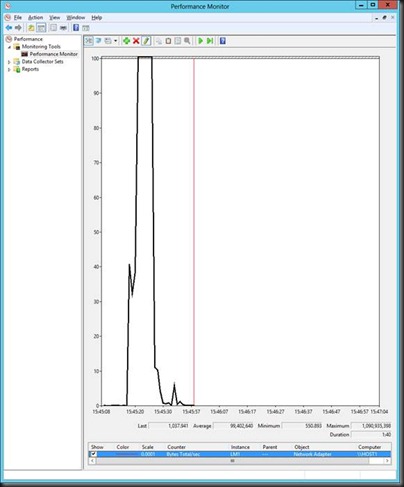
Task: Click the Performance Monitor title bar icon
Action: pos(8,6)
